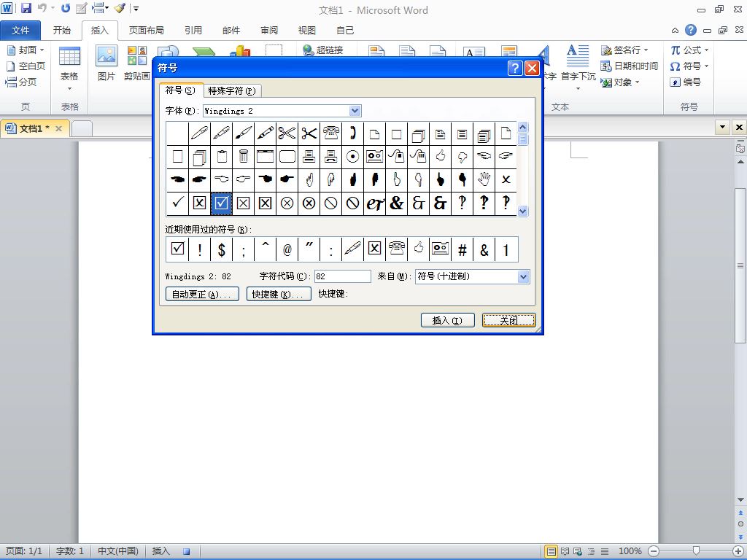Image resolution: width=747 pixels, height=560 pixels.
Task: Insert a Page Break
Action: [x=21, y=82]
